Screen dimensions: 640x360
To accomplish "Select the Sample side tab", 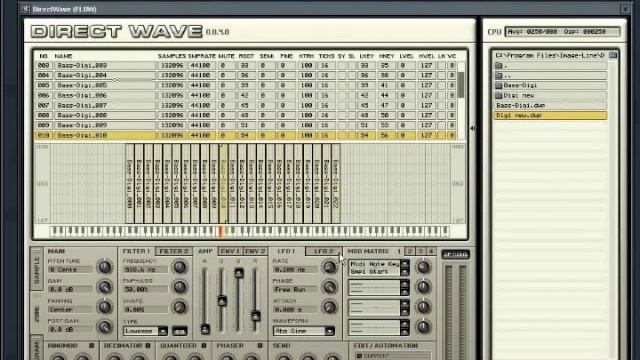I will pyautogui.click(x=37, y=270).
